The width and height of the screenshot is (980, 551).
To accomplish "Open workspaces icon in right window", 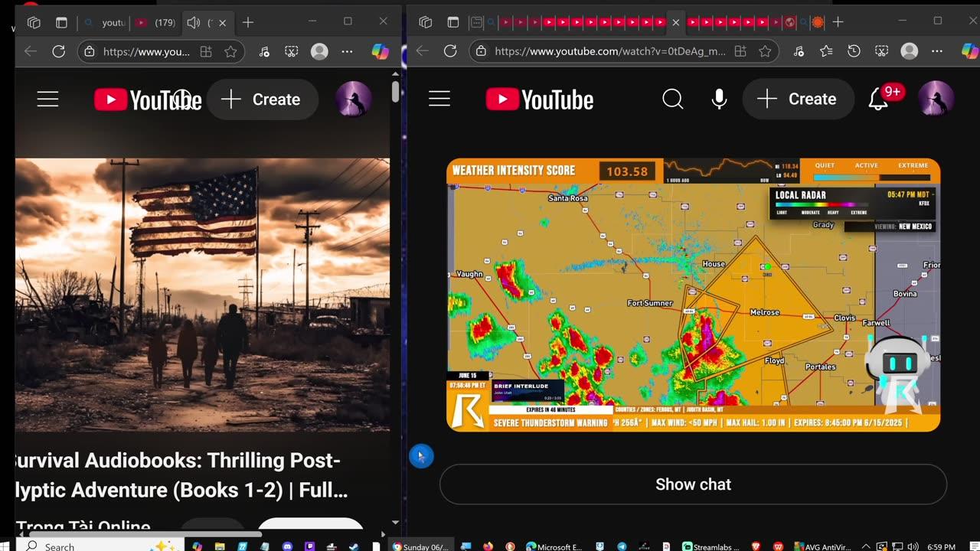I will 426,22.
